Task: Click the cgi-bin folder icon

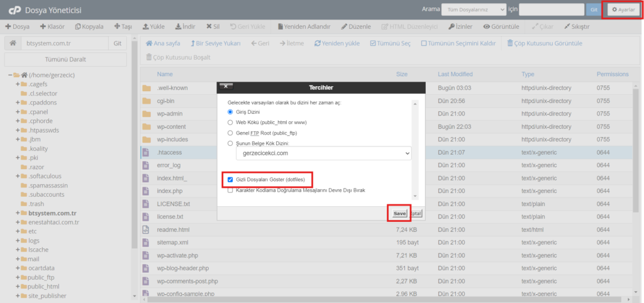Action: click(x=147, y=101)
